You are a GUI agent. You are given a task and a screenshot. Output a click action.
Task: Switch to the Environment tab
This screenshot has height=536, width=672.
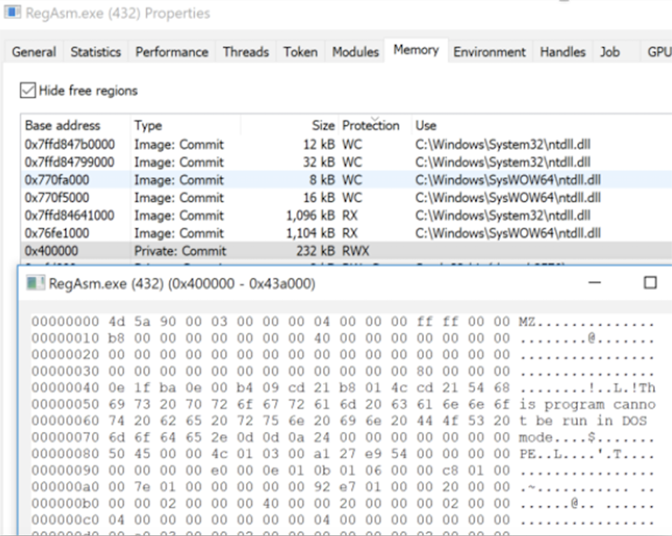click(489, 52)
